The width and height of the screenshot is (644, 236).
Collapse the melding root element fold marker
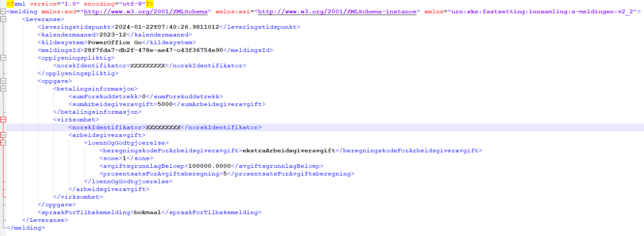coord(3,12)
